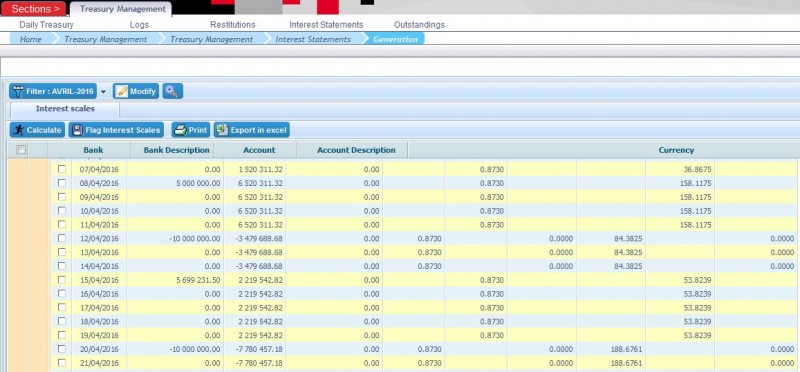Toggle the select-all header checkbox

[21, 150]
